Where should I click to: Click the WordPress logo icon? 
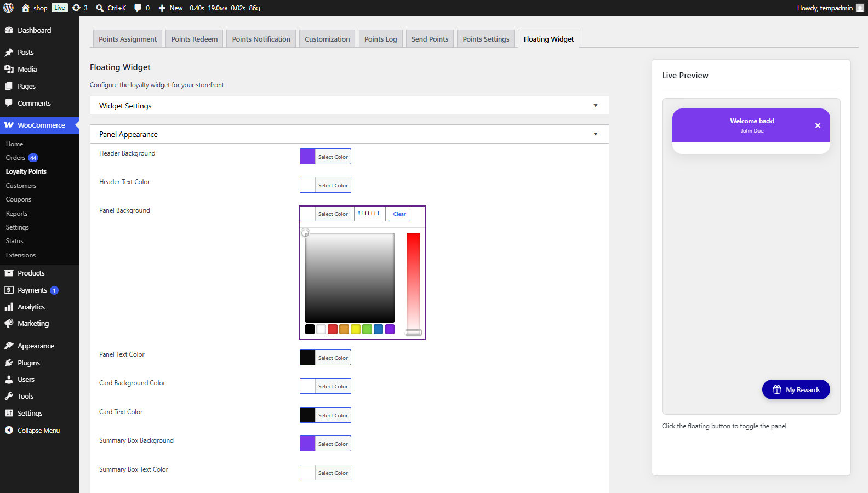[9, 8]
